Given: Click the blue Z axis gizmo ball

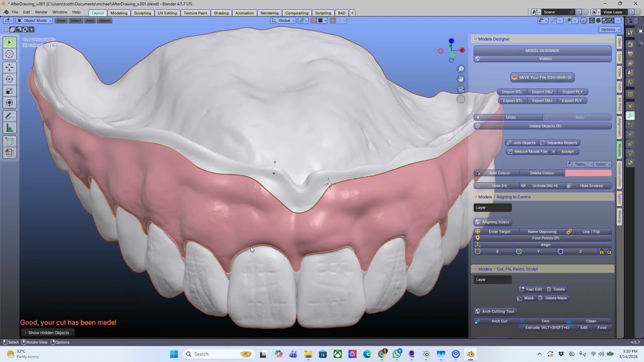Looking at the screenshot, I should (451, 41).
